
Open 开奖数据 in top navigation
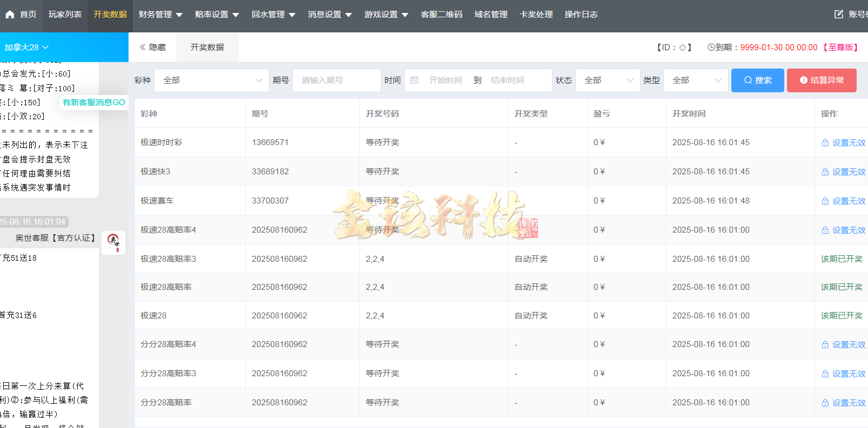(x=110, y=15)
